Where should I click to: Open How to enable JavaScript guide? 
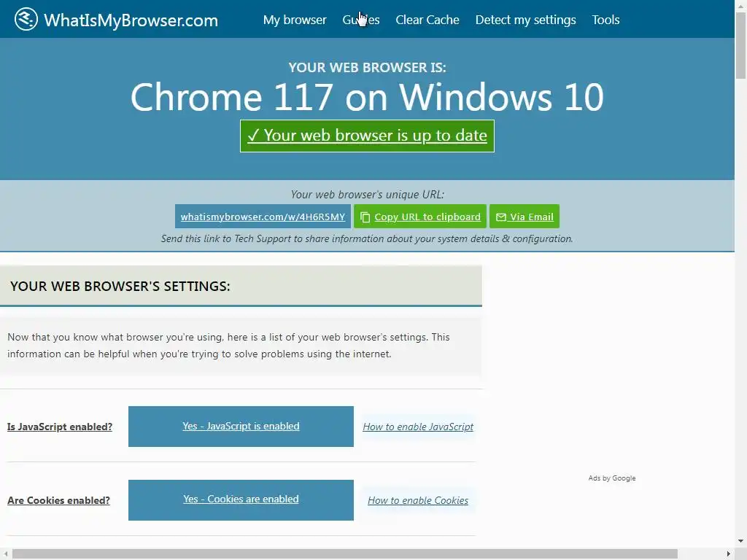click(x=418, y=427)
